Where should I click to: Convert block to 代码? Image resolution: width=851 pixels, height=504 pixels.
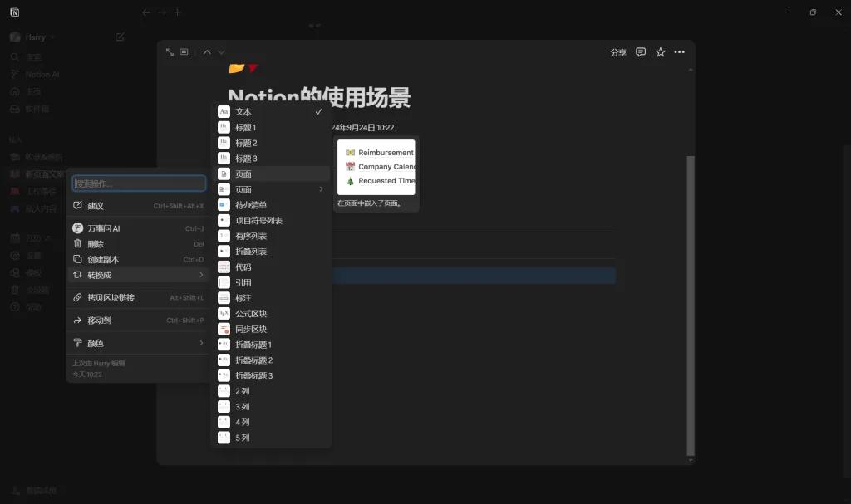[x=270, y=267]
